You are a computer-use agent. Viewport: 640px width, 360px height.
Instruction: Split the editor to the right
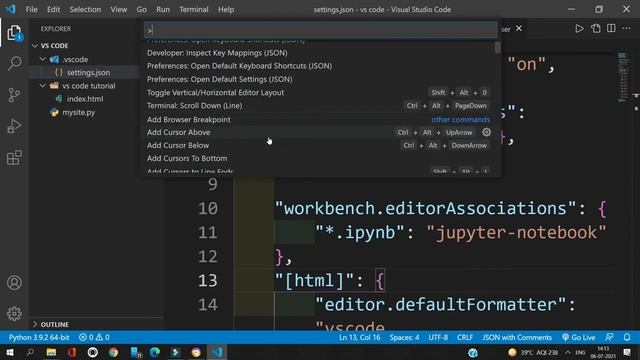611,29
